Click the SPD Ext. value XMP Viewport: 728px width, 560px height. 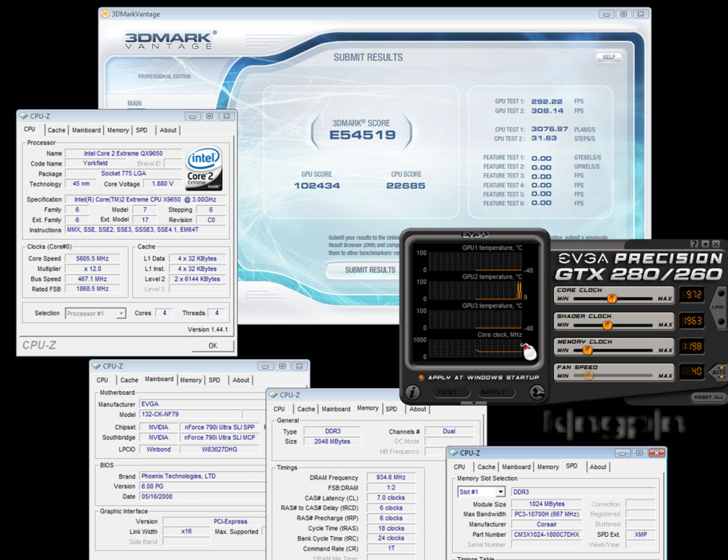click(x=640, y=535)
